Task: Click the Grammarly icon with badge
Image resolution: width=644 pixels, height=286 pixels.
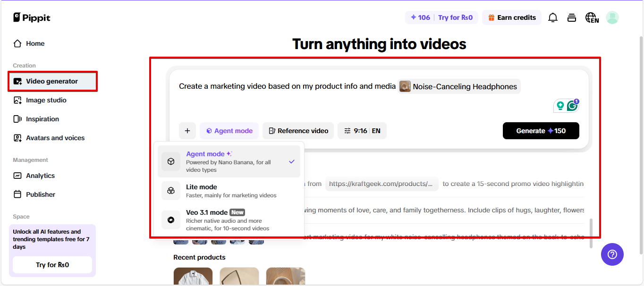Action: [x=573, y=105]
